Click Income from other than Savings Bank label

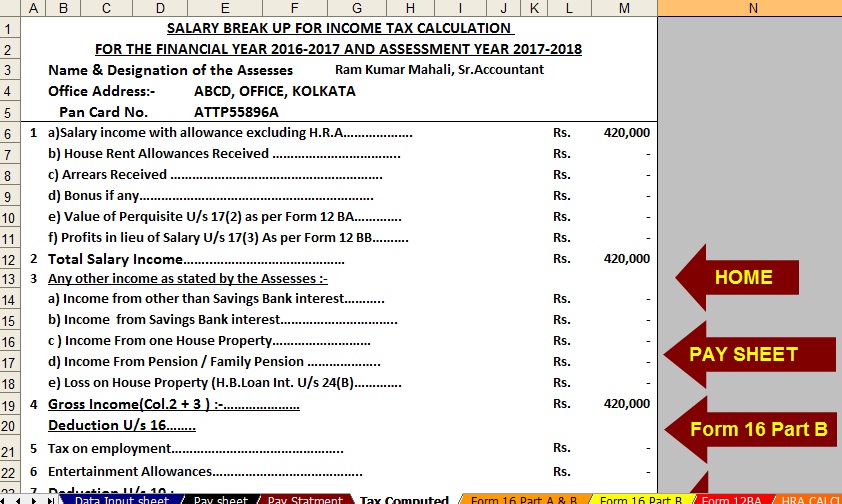point(216,299)
